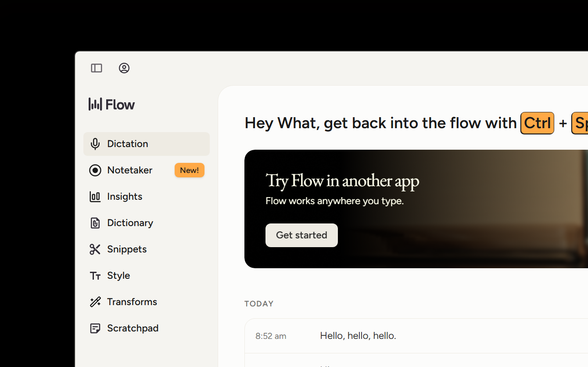
Task: Click the Scratchpad note icon
Action: tap(95, 328)
